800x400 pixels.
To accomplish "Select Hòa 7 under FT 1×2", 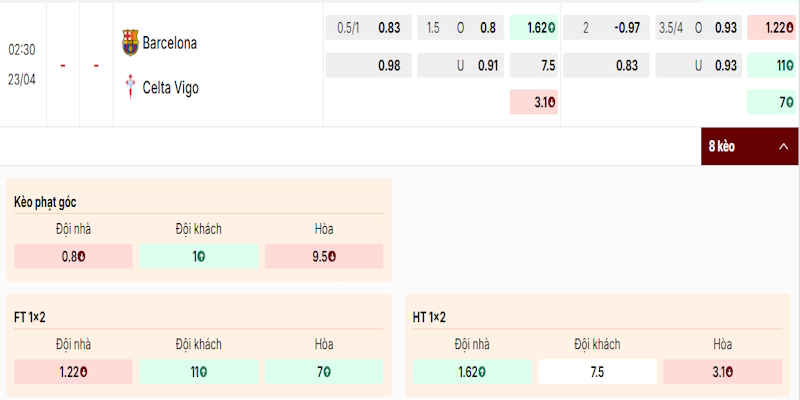I will tap(324, 372).
